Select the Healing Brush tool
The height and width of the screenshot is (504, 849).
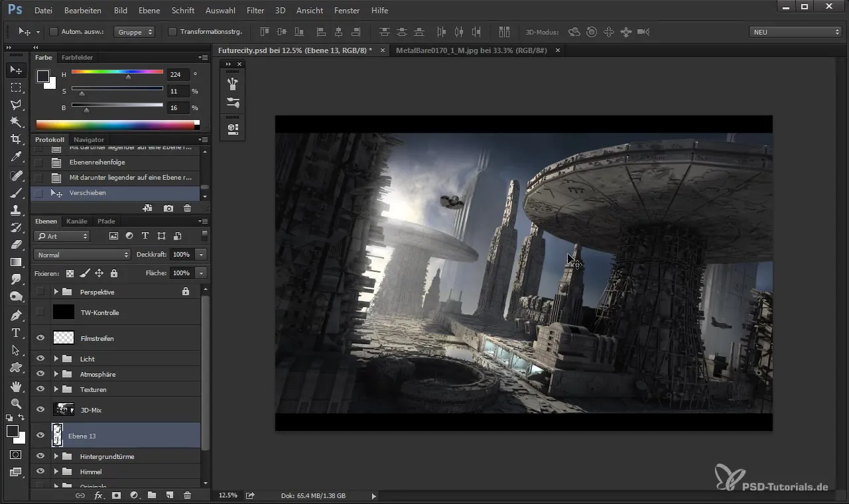[x=17, y=176]
